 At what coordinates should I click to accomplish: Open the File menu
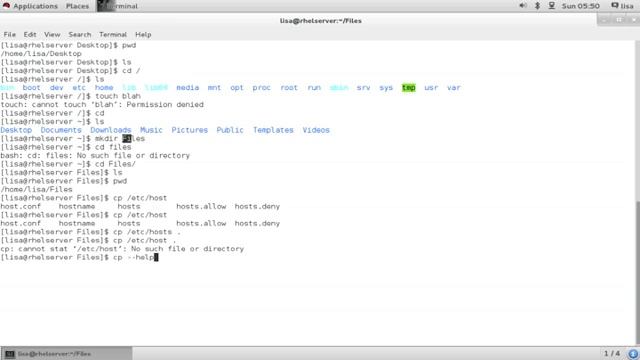(9, 35)
